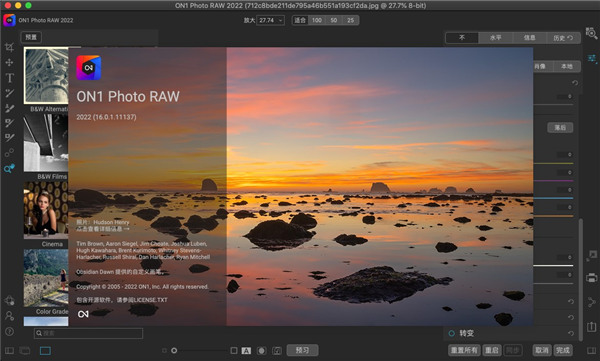Click the thumbnail size slider handle

[x=174, y=350]
